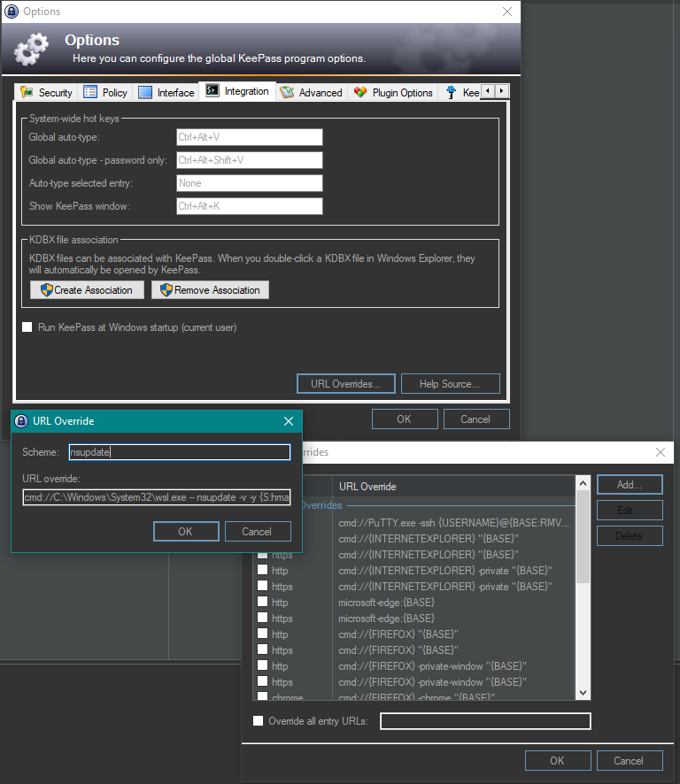Click the Edit... button
The width and height of the screenshot is (680, 784).
(x=630, y=511)
